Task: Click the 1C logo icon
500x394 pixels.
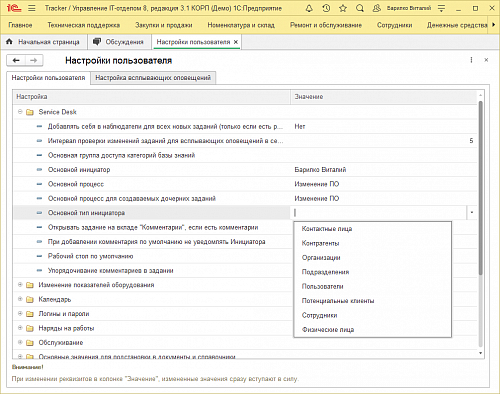Action: coord(14,8)
